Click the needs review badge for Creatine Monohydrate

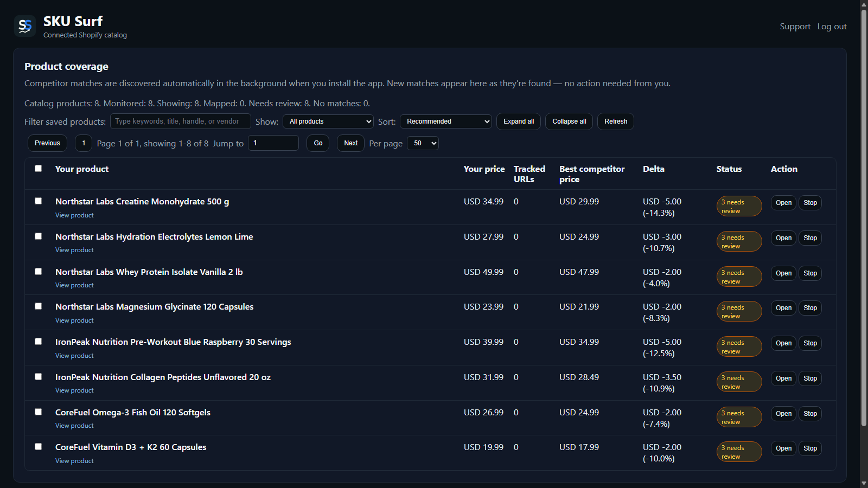[739, 206]
